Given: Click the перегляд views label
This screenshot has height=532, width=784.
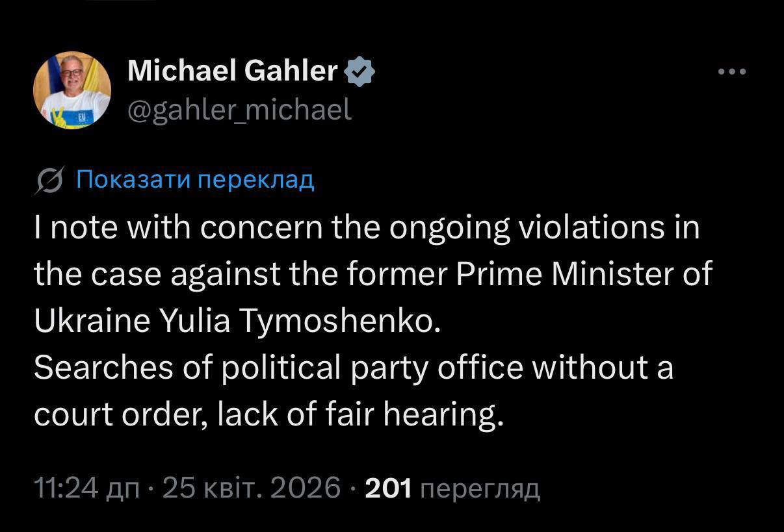Looking at the screenshot, I should point(480,488).
